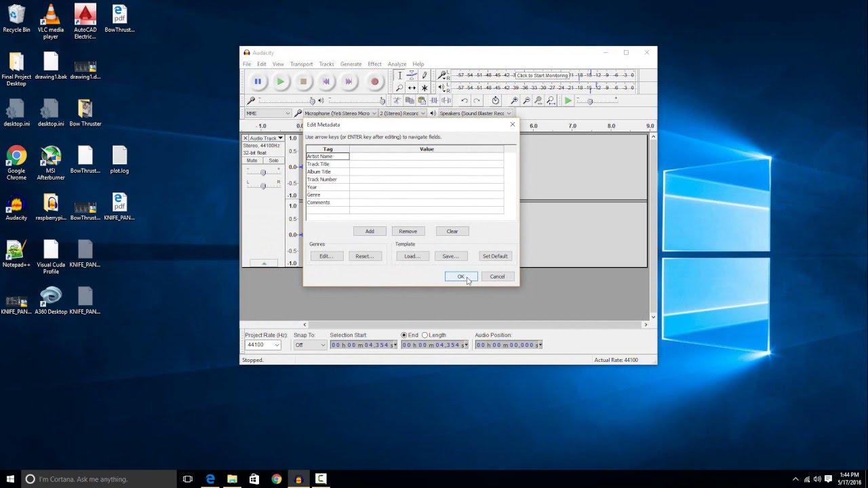The height and width of the screenshot is (488, 868).
Task: Open the Speakers playback device dropdown
Action: point(475,113)
